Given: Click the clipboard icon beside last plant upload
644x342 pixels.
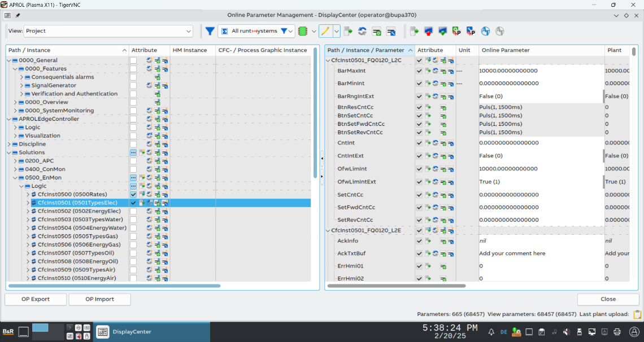Looking at the screenshot, I should point(637,314).
